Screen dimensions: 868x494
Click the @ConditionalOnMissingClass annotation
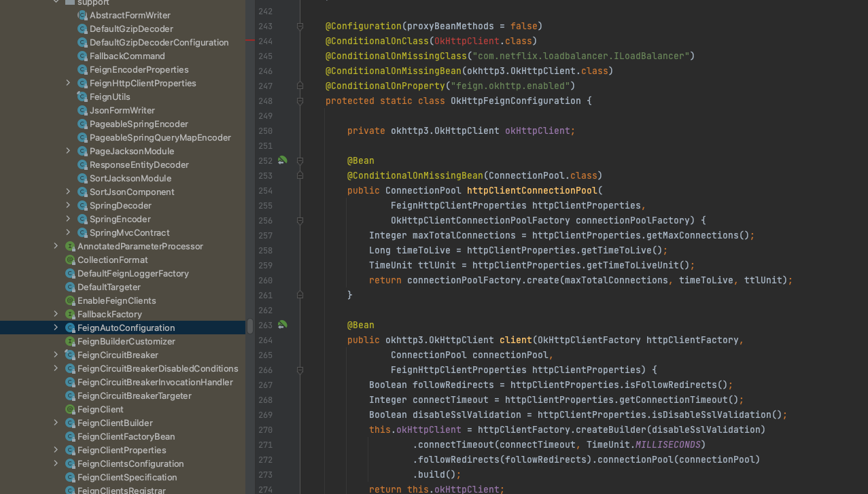tap(396, 56)
